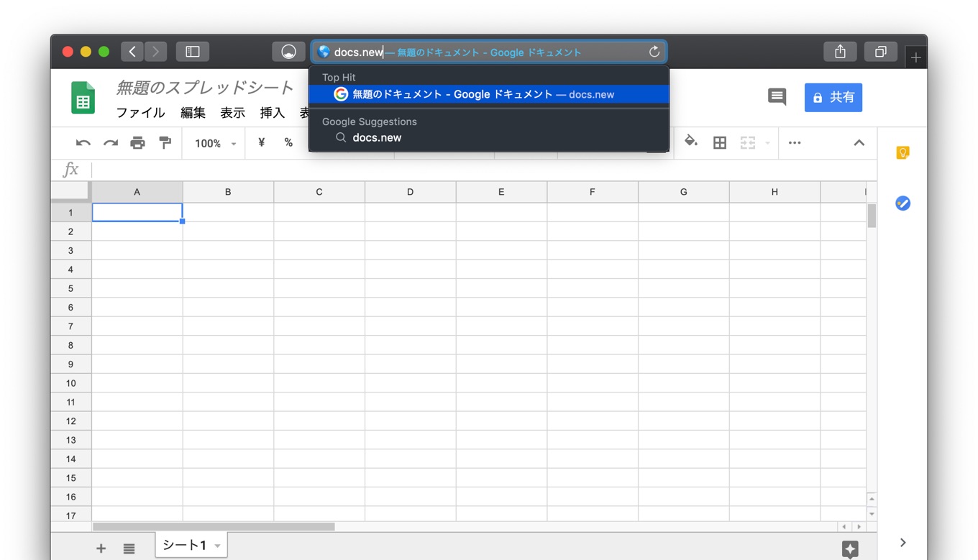The image size is (978, 560).
Task: Open the comments speech bubble icon
Action: pos(777,97)
